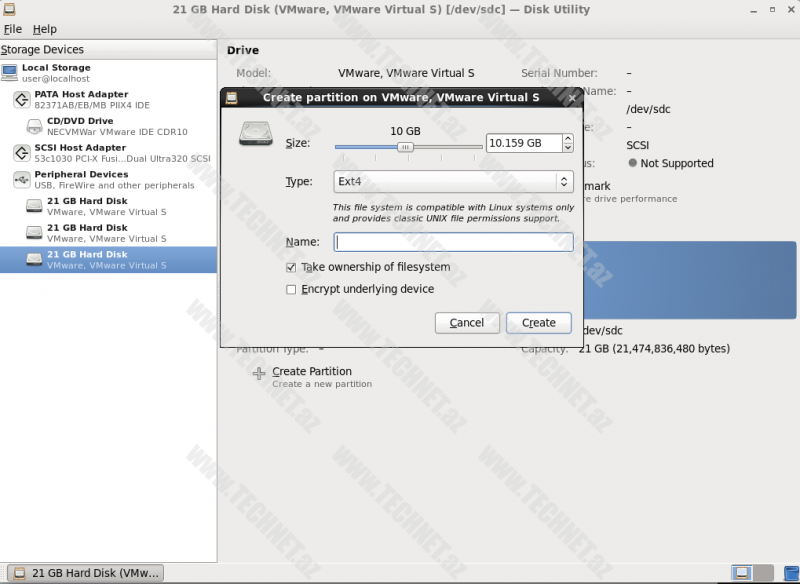
Task: Select the PATA Host Adapter icon
Action: point(20,99)
